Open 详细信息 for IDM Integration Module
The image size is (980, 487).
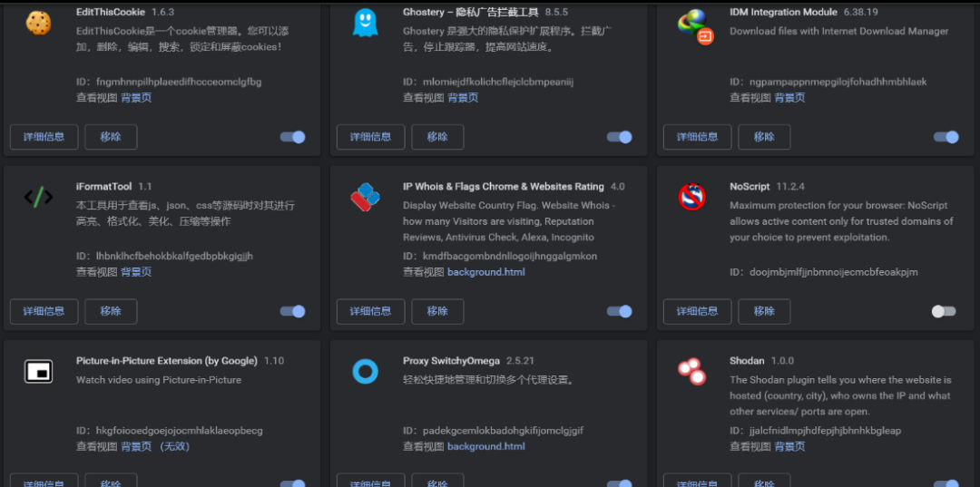(x=698, y=137)
